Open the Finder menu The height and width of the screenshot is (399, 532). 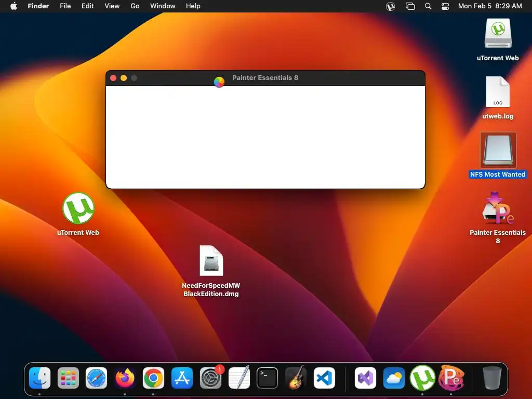[x=38, y=6]
